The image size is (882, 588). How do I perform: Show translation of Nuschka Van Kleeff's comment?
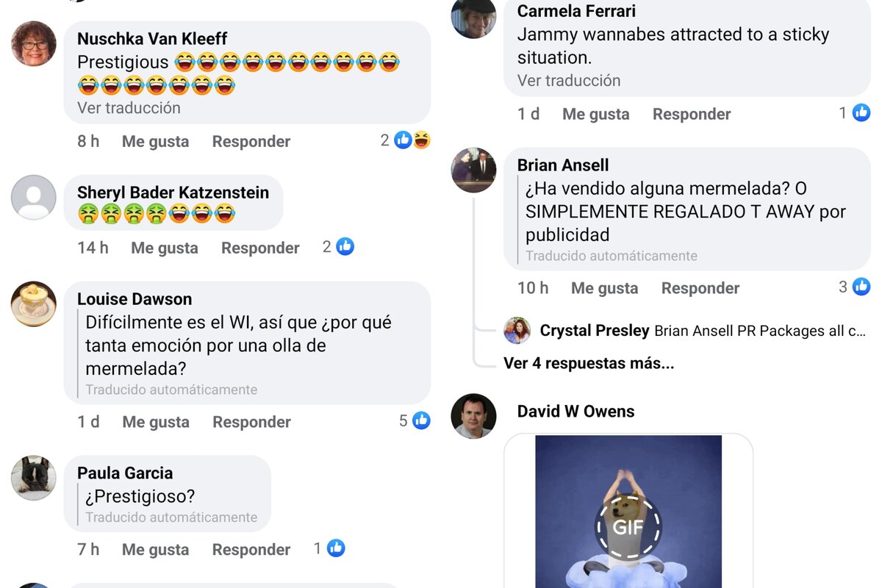(129, 108)
